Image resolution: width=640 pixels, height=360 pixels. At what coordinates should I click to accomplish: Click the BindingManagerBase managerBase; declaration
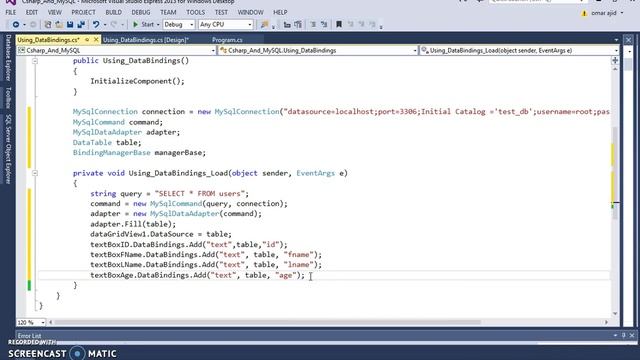click(x=139, y=153)
